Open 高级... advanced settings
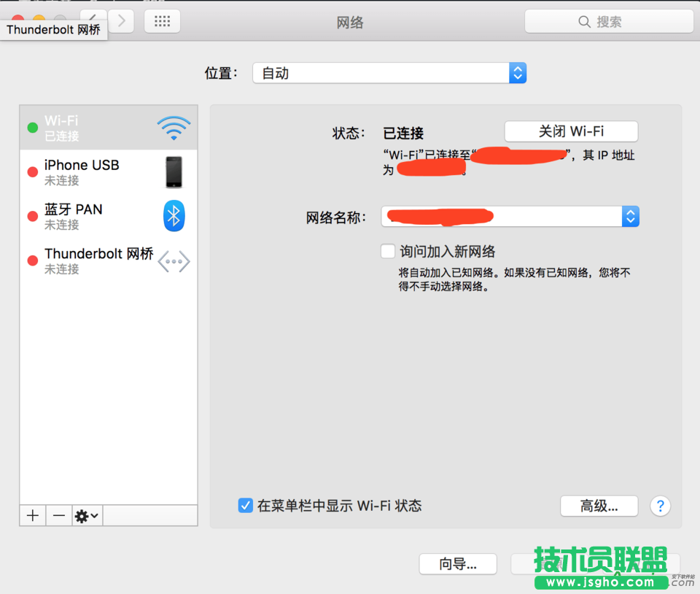The height and width of the screenshot is (594, 700). pos(599,506)
